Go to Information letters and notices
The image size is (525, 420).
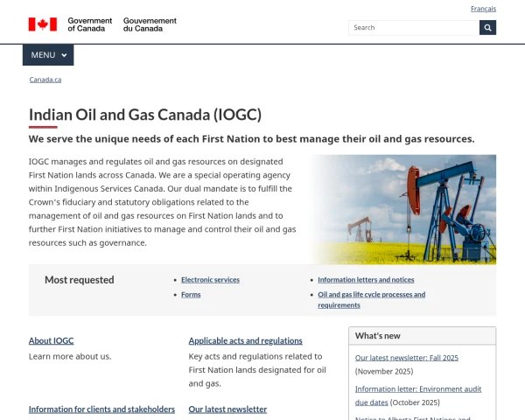pyautogui.click(x=366, y=280)
